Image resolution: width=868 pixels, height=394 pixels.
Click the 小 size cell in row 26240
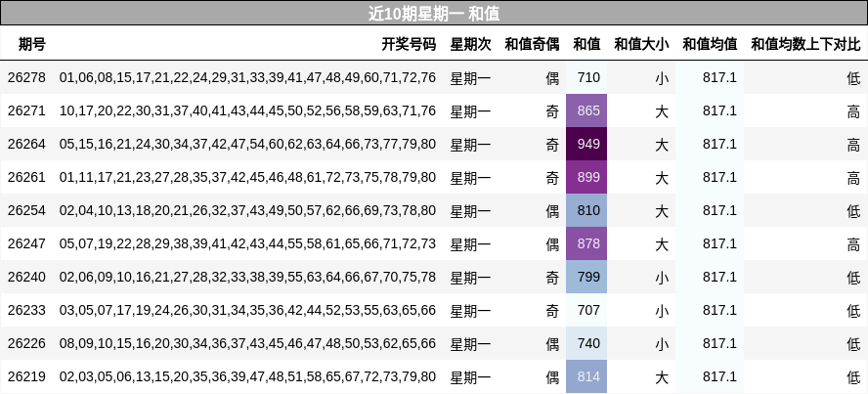click(662, 278)
